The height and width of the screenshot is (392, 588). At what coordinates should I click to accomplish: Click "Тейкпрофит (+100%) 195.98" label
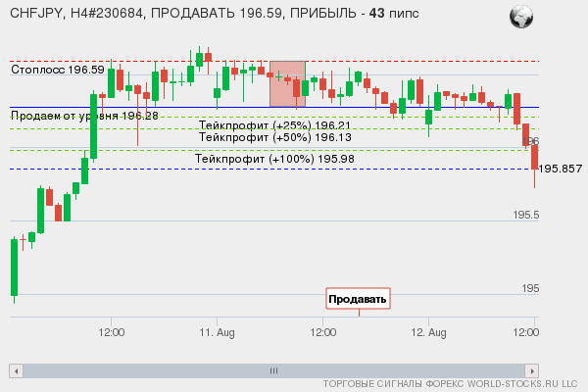tap(274, 159)
